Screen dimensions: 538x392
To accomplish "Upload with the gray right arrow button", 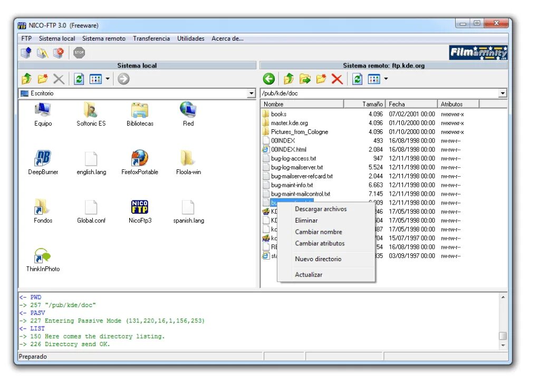I will (123, 79).
